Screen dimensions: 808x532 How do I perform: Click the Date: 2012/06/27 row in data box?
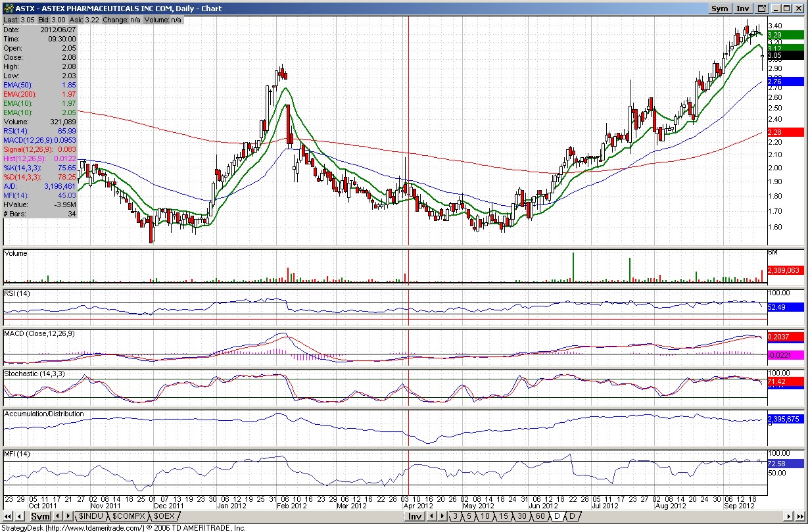40,30
